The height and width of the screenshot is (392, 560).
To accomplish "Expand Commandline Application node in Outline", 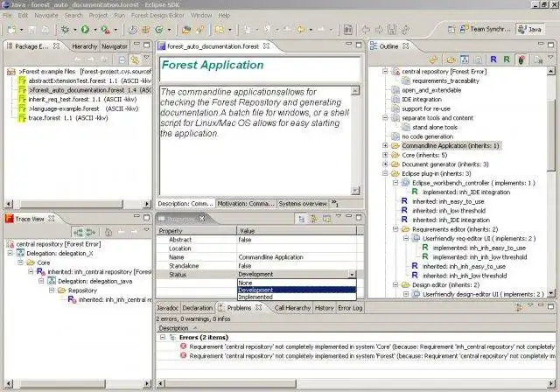I will coord(385,145).
